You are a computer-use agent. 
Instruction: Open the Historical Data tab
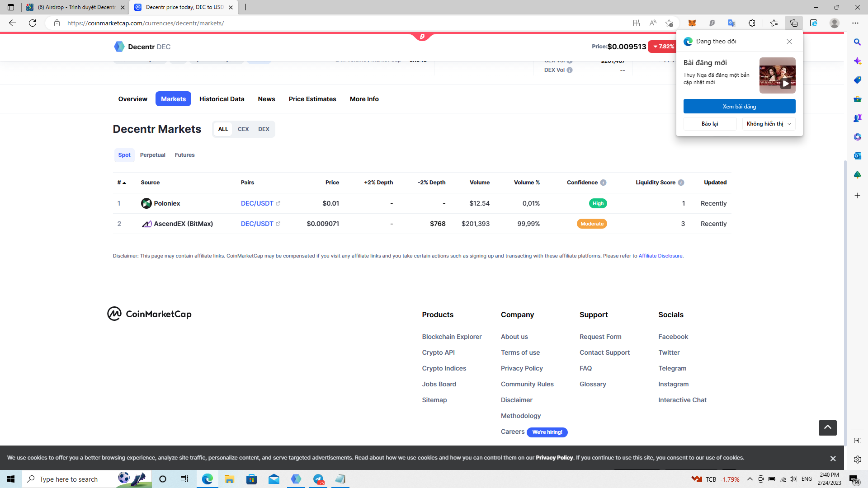[222, 99]
